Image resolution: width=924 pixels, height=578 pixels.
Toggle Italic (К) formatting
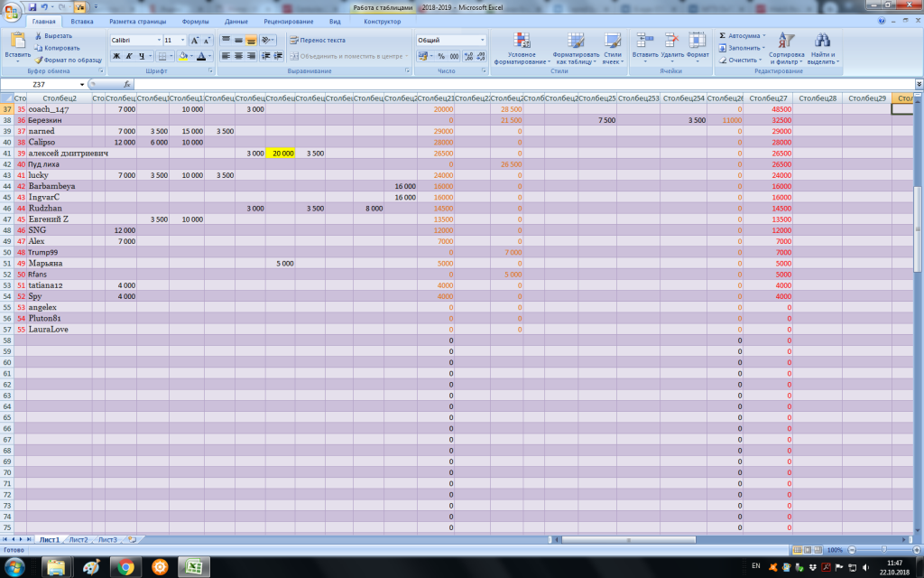(129, 56)
